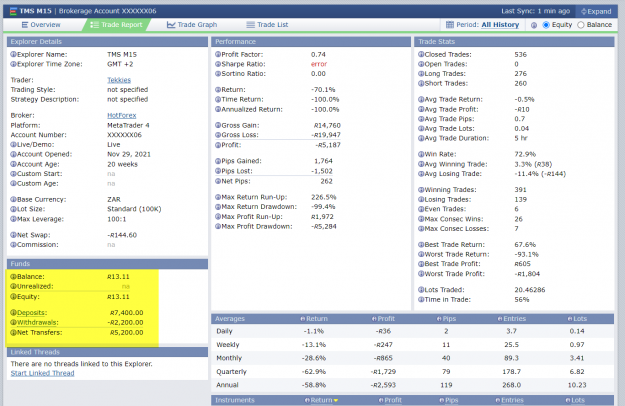Click info icon next to Worst Trade Profit
This screenshot has width=625, height=406.
pyautogui.click(x=421, y=274)
